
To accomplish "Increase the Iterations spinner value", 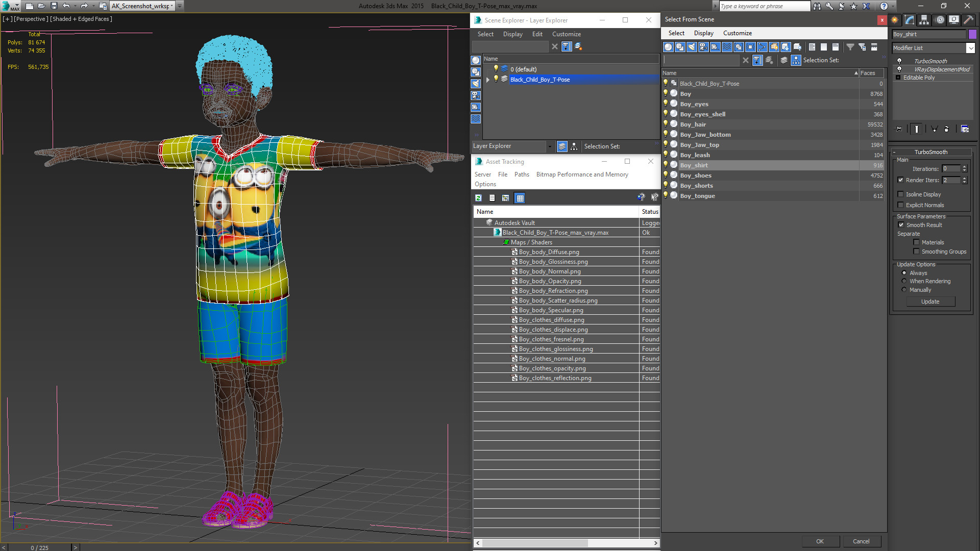I will (x=964, y=167).
